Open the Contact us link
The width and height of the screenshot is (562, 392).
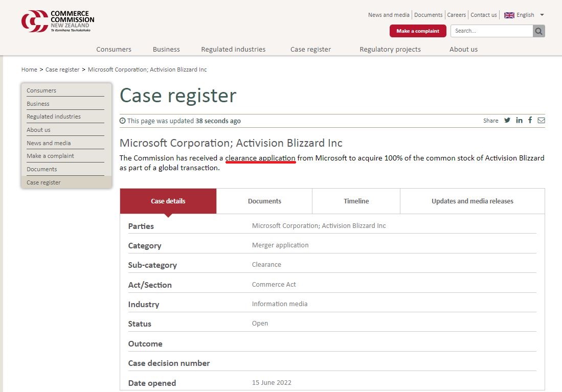point(484,15)
